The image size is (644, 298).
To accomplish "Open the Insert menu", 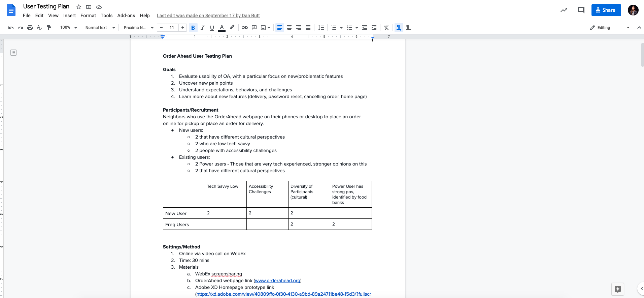I will [69, 16].
